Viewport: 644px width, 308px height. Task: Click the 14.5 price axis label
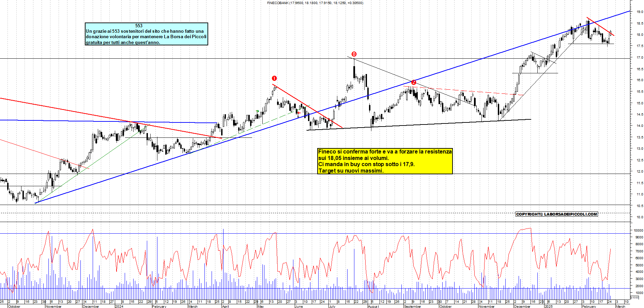pos(640,115)
